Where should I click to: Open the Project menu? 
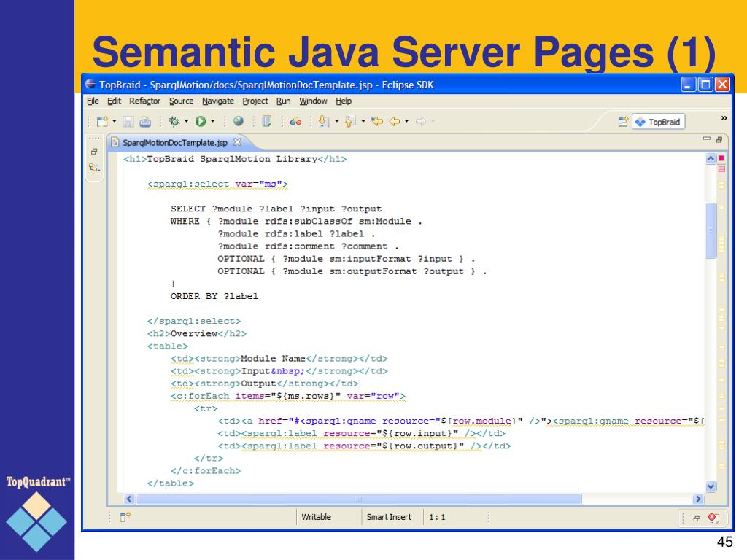(x=255, y=101)
